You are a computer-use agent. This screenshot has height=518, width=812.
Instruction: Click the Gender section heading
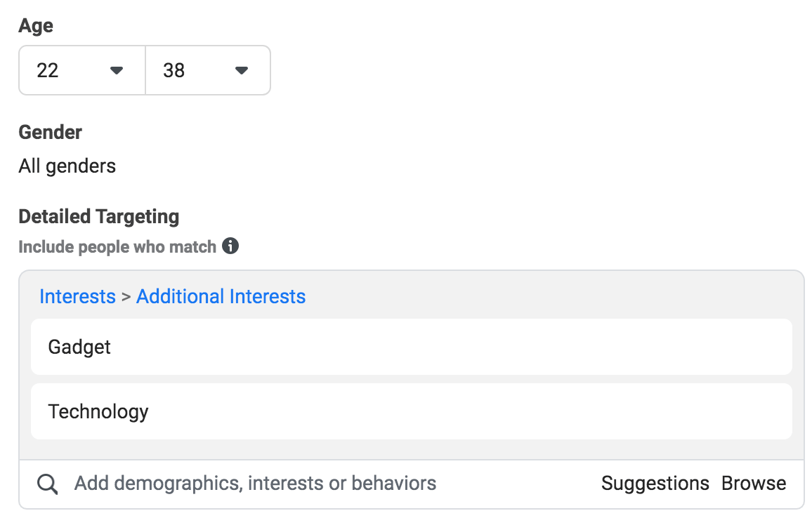coord(50,132)
